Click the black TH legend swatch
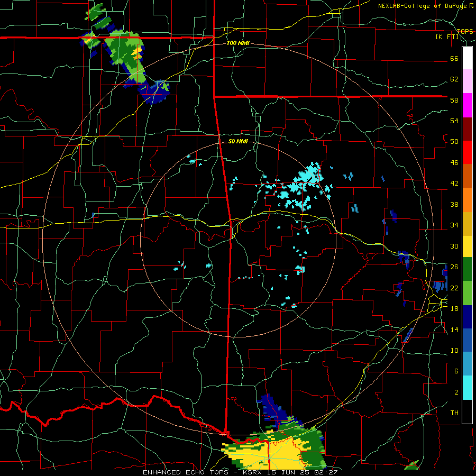 (467, 411)
